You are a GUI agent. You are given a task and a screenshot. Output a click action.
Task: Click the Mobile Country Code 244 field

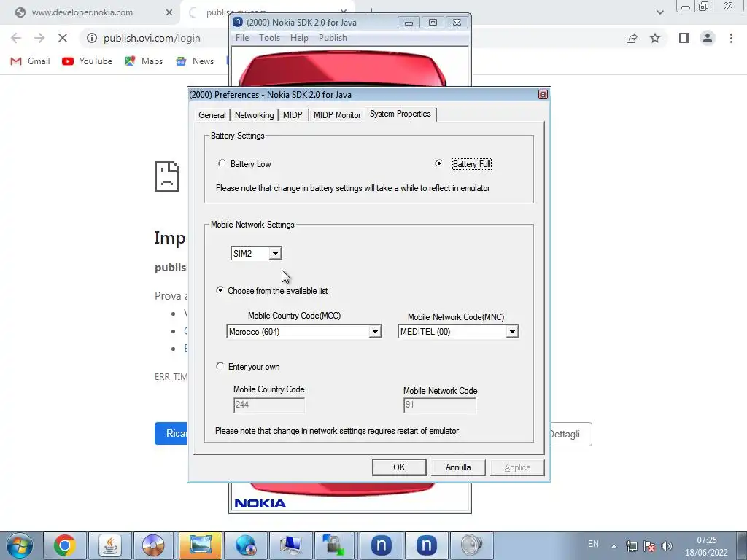pos(269,405)
